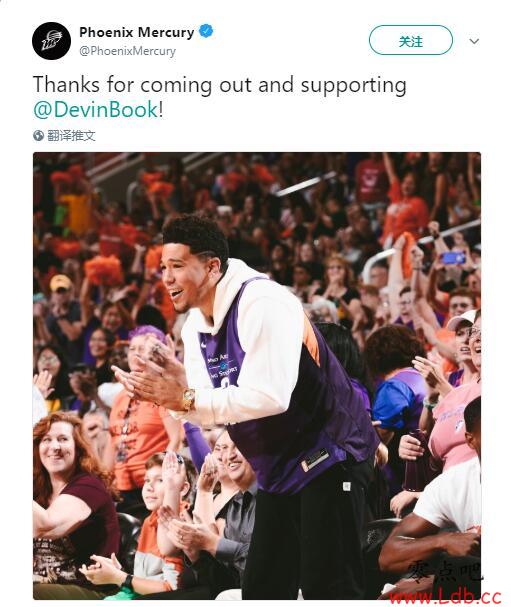
Task: Open the Phoenix Mercury display name
Action: [136, 32]
